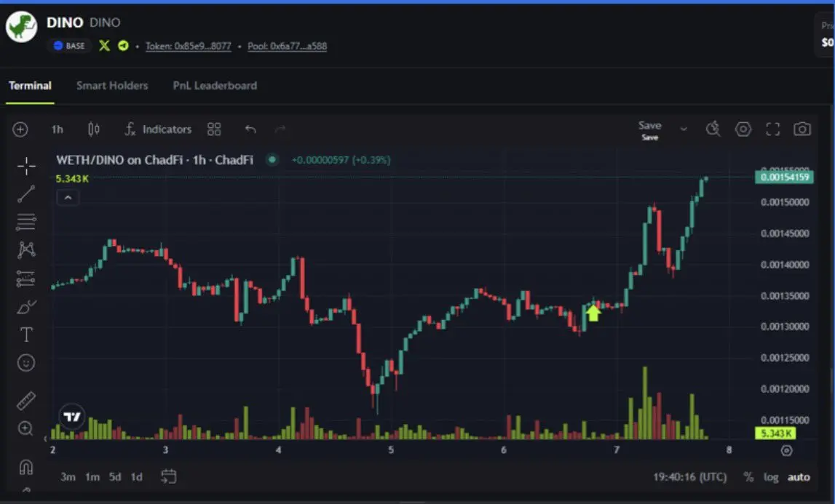Select the 3m date range
The height and width of the screenshot is (504, 835).
(x=68, y=477)
